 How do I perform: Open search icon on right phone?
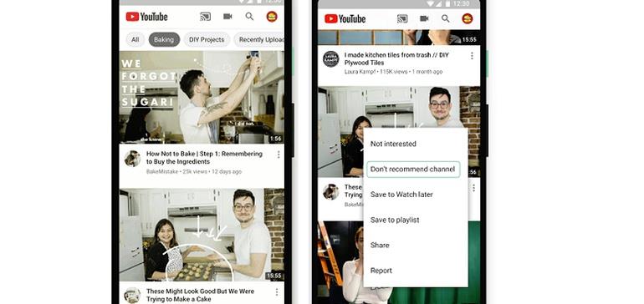[x=446, y=18]
